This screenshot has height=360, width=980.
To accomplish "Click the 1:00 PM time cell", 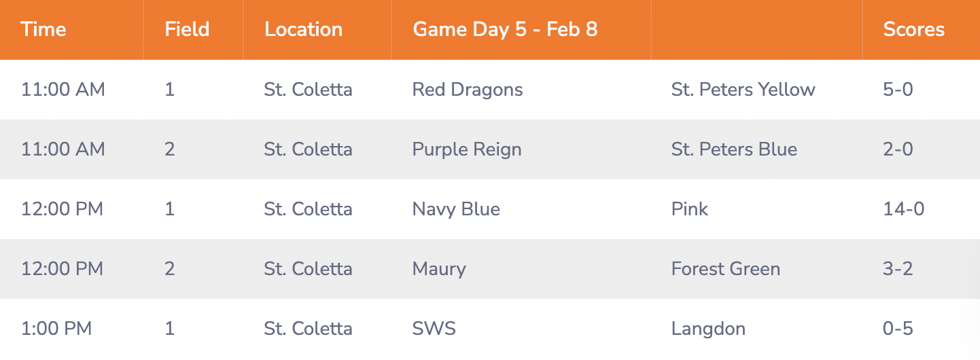I will pyautogui.click(x=56, y=329).
